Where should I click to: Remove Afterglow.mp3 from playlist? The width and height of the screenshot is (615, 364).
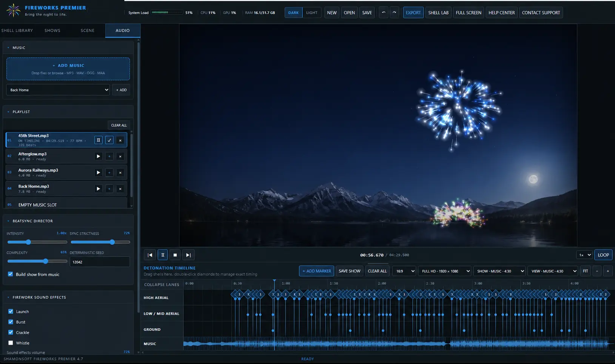(120, 156)
